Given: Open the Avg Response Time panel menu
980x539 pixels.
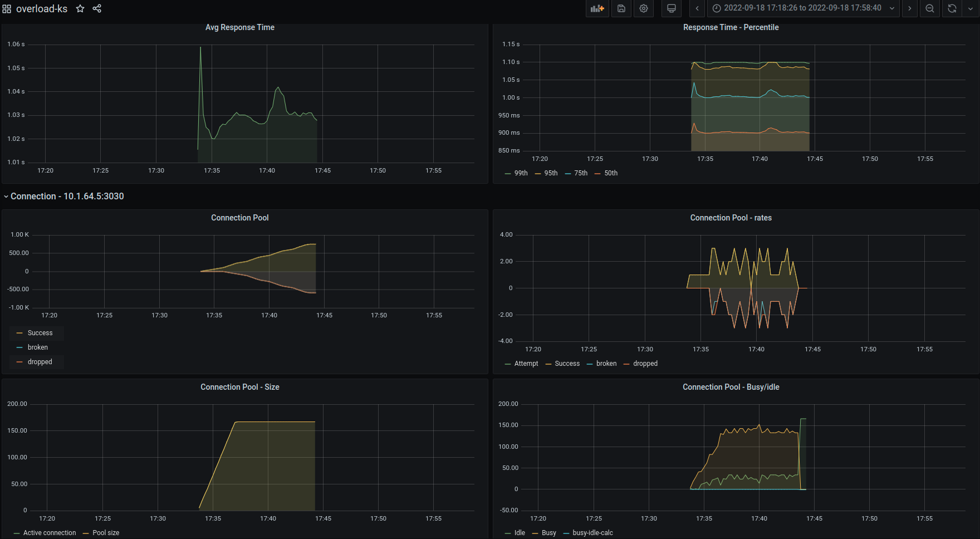Looking at the screenshot, I should click(240, 27).
